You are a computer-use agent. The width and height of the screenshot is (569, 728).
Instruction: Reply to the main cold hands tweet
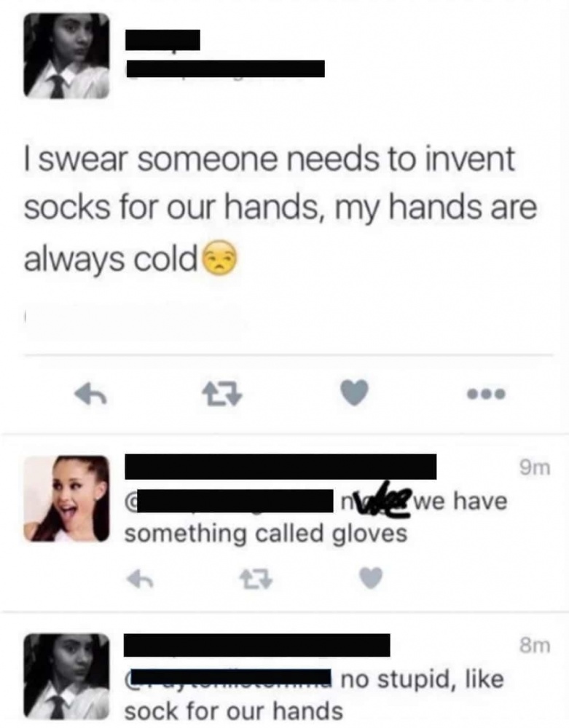pyautogui.click(x=91, y=395)
